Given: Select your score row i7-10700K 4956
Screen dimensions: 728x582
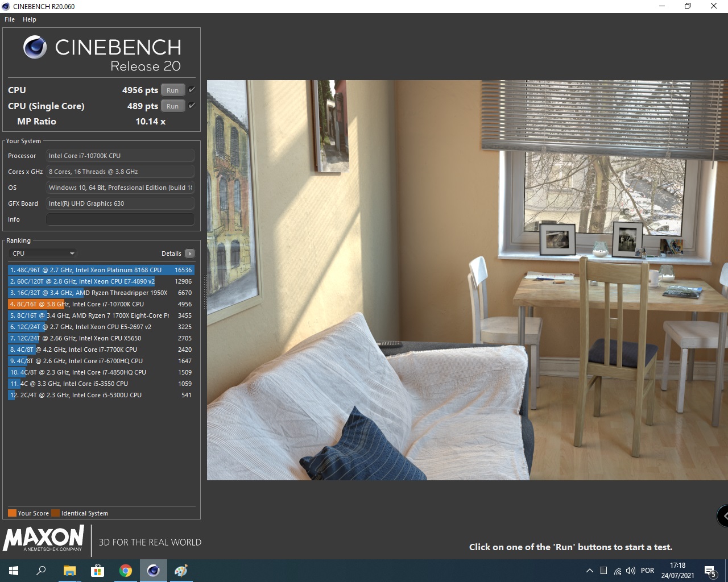Looking at the screenshot, I should click(101, 304).
